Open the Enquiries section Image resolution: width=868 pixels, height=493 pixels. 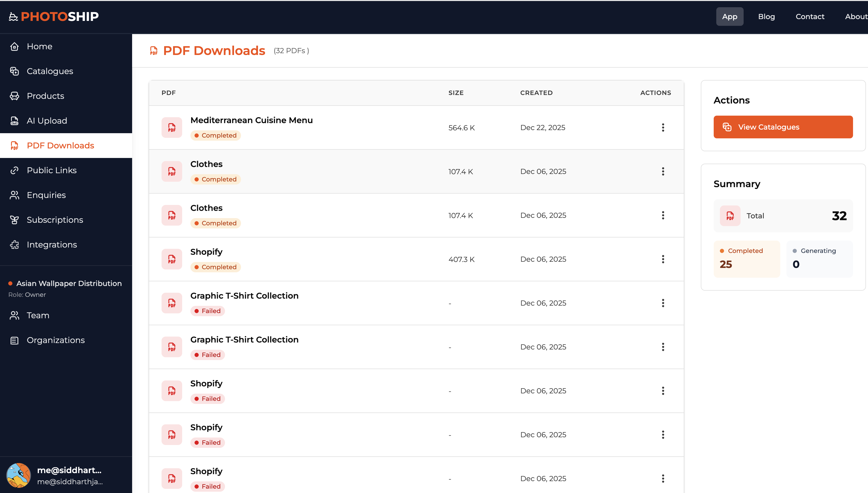coord(46,195)
